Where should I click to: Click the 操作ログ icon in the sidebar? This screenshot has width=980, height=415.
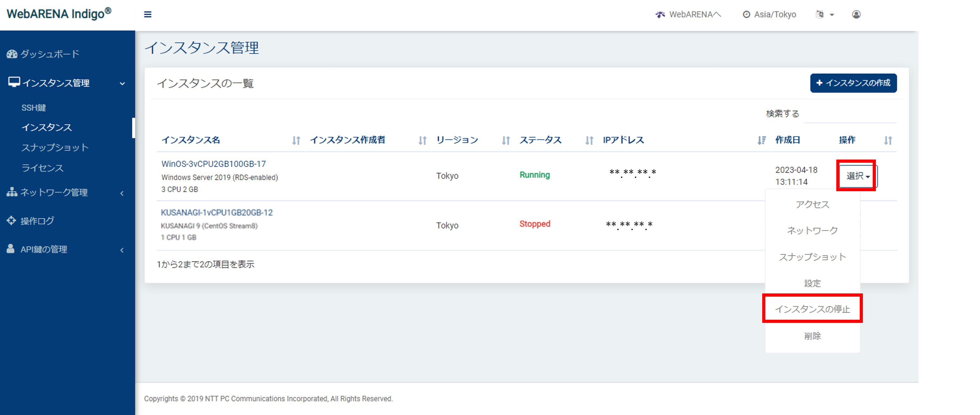[x=11, y=221]
